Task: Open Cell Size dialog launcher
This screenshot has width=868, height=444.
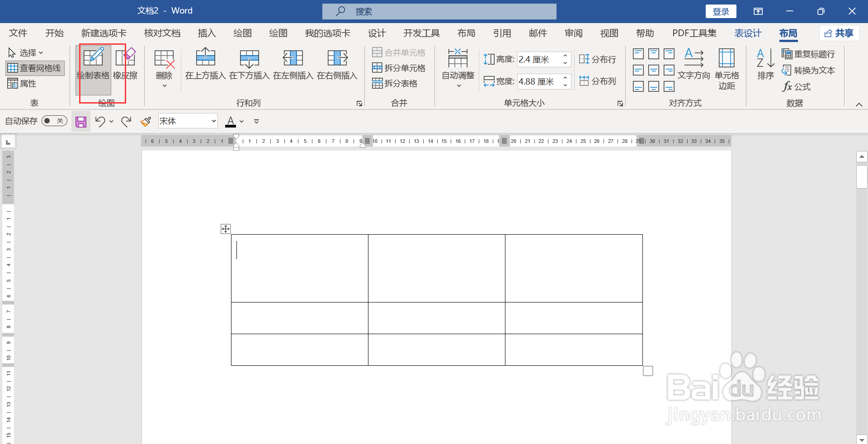Action: (x=620, y=104)
